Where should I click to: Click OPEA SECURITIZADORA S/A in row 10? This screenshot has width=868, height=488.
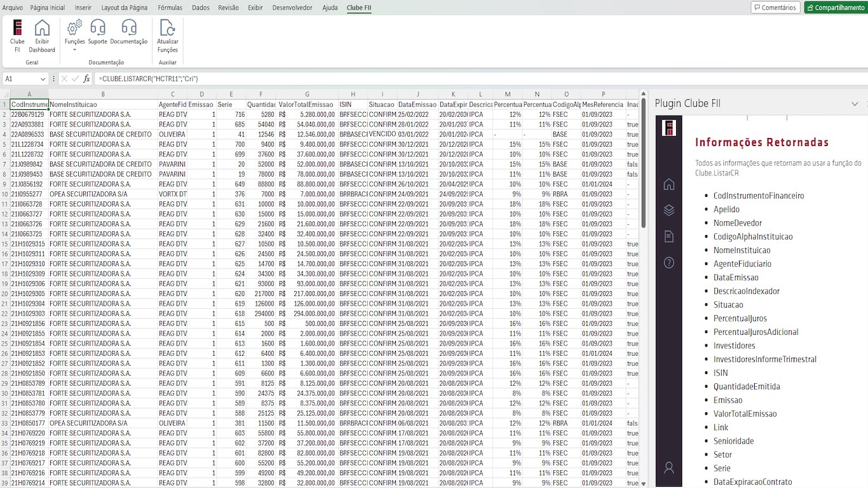[103, 194]
